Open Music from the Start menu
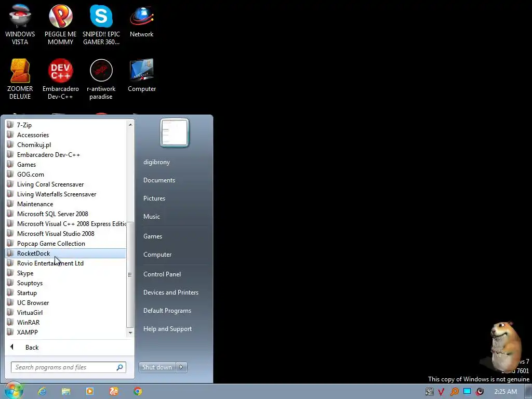The width and height of the screenshot is (532, 399). click(x=151, y=217)
